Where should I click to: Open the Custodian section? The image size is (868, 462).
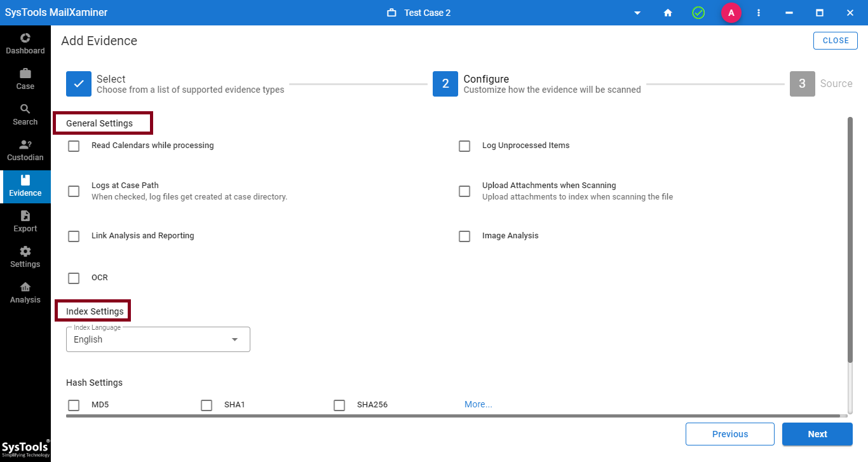(25, 151)
